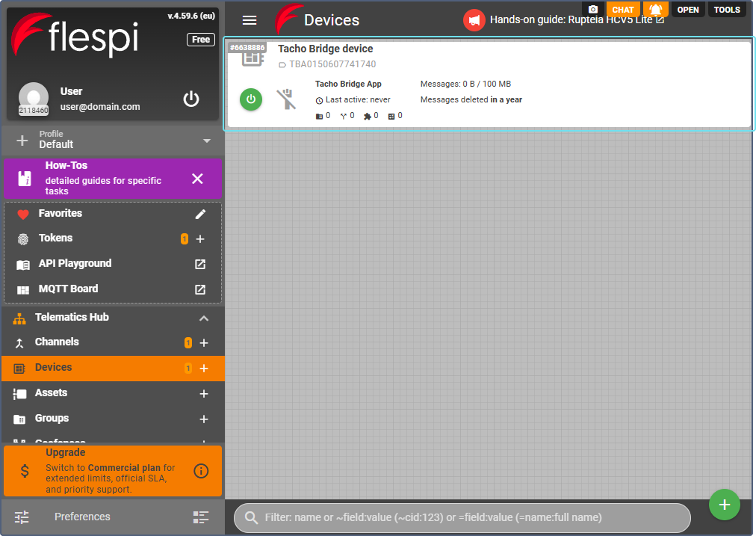Click the device streams count icon
The image size is (756, 536).
click(x=344, y=117)
